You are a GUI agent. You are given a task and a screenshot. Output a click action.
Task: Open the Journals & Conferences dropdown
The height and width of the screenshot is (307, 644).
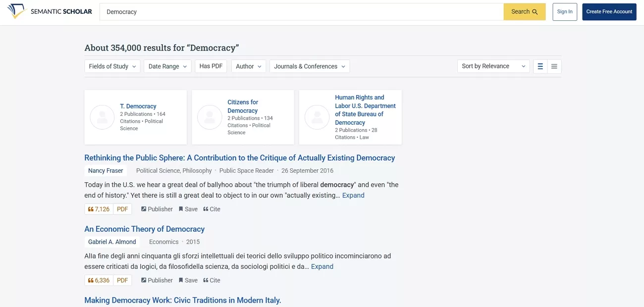[x=309, y=65]
